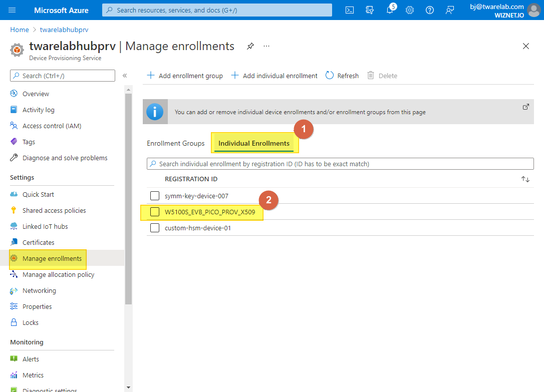Click the Access control (IAM) icon

(x=14, y=126)
